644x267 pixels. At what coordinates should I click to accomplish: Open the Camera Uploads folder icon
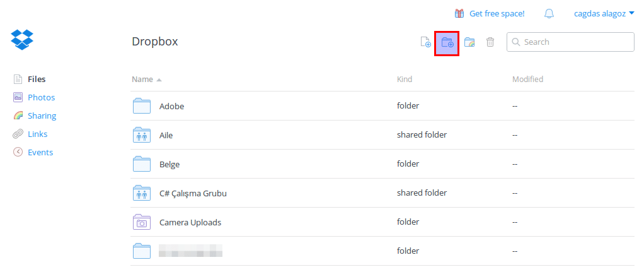point(142,222)
